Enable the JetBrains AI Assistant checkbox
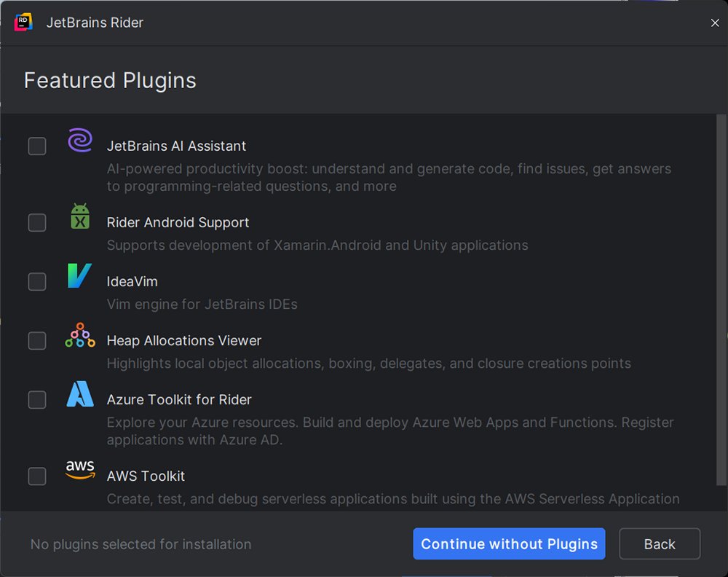 click(37, 146)
